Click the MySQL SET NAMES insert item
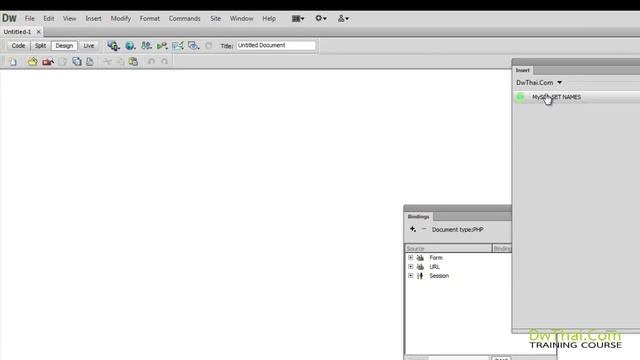 click(576, 97)
